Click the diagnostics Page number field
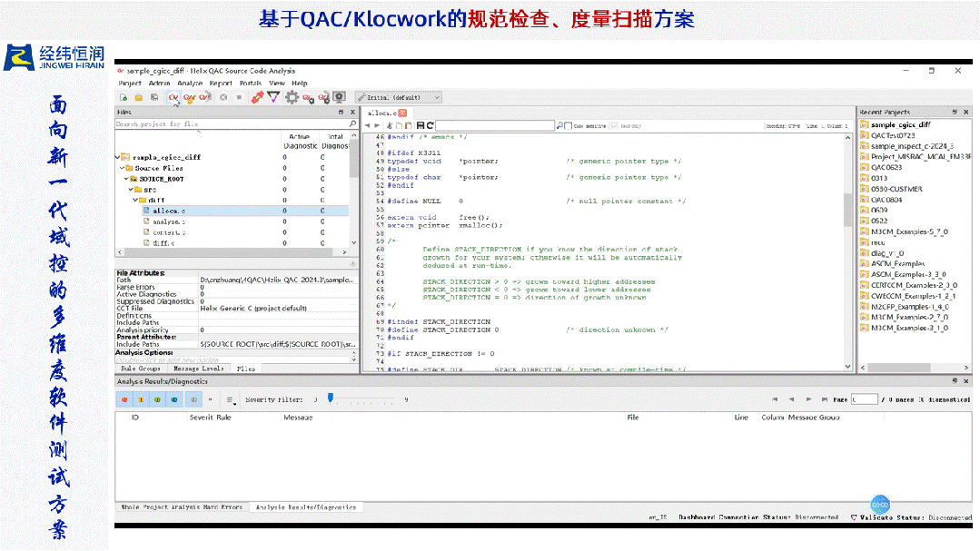980x551 pixels. tap(865, 399)
